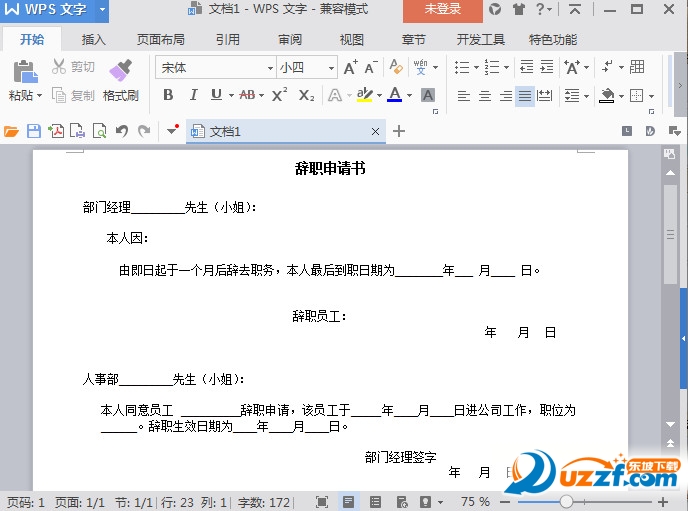Viewport: 688px width, 511px height.
Task: Select page layout view in status bar
Action: pyautogui.click(x=349, y=502)
